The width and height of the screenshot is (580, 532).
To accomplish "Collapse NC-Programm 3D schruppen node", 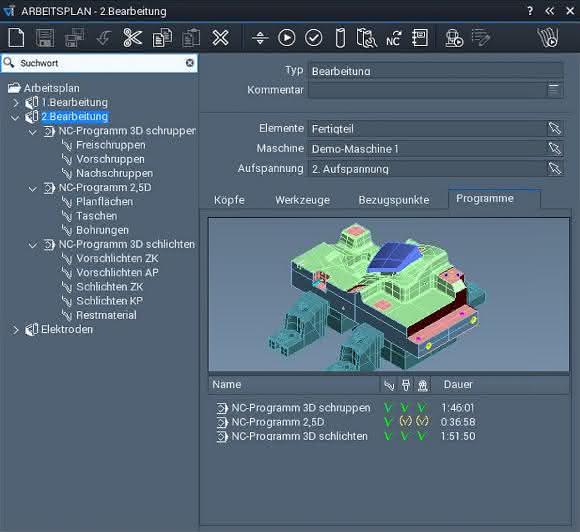I will pos(33,132).
